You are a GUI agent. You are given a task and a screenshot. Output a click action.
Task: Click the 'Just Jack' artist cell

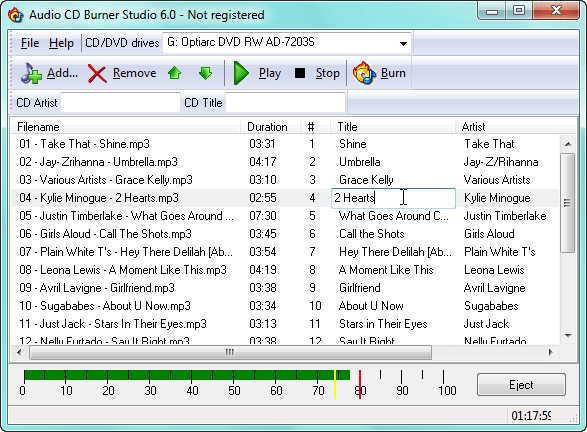point(486,324)
